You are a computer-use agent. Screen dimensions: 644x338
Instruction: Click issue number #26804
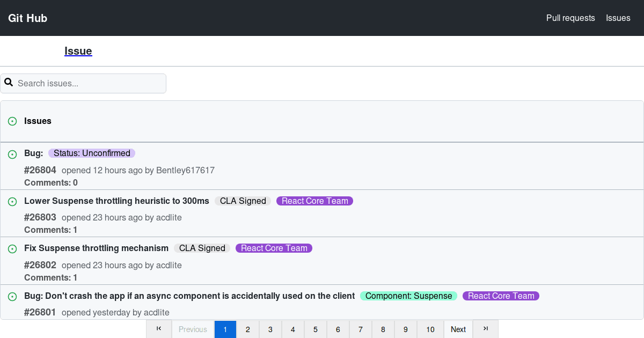40,170
